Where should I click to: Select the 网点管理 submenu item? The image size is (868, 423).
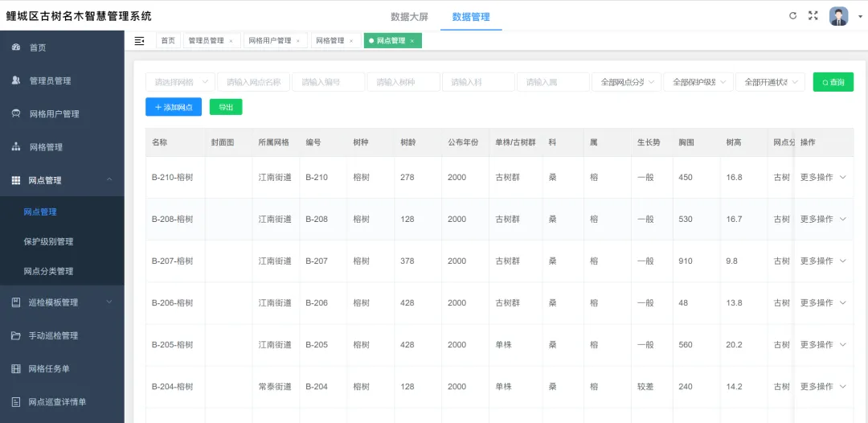tap(40, 211)
